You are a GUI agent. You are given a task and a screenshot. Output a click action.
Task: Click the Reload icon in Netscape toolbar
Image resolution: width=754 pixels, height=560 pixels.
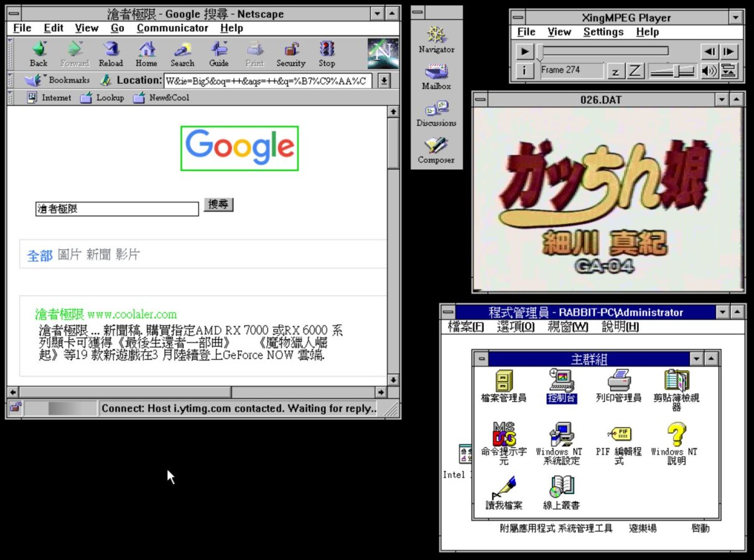point(111,54)
